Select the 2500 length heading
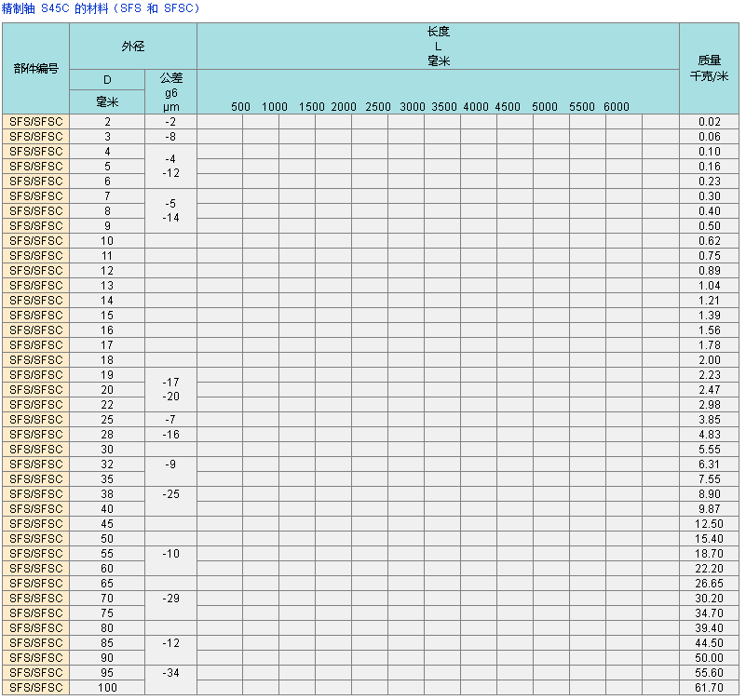Image resolution: width=746 pixels, height=700 pixels. point(378,106)
